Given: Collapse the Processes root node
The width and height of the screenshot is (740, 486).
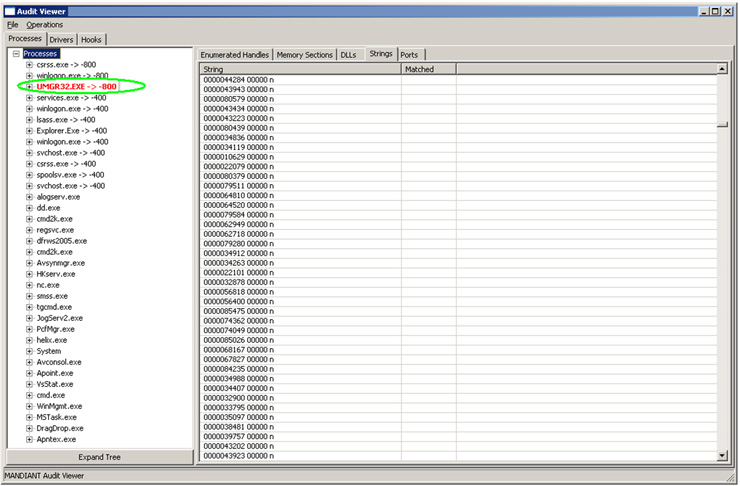Looking at the screenshot, I should (x=16, y=54).
